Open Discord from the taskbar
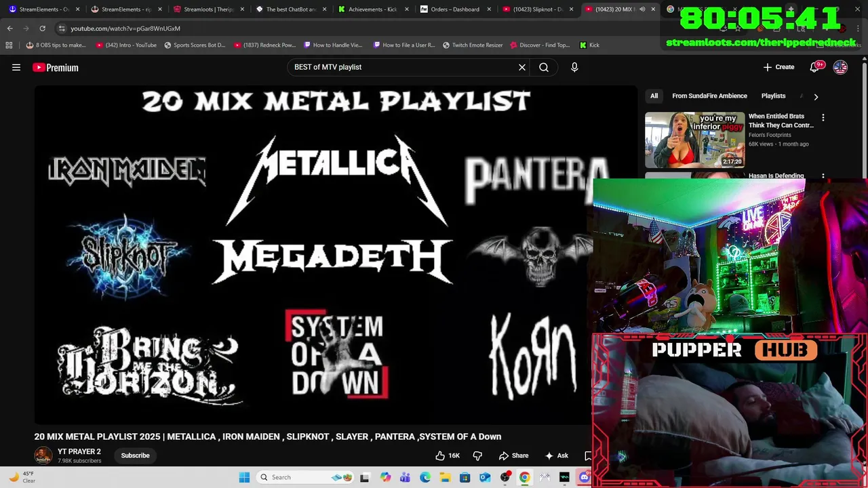Viewport: 868px width, 488px height. pos(585,477)
